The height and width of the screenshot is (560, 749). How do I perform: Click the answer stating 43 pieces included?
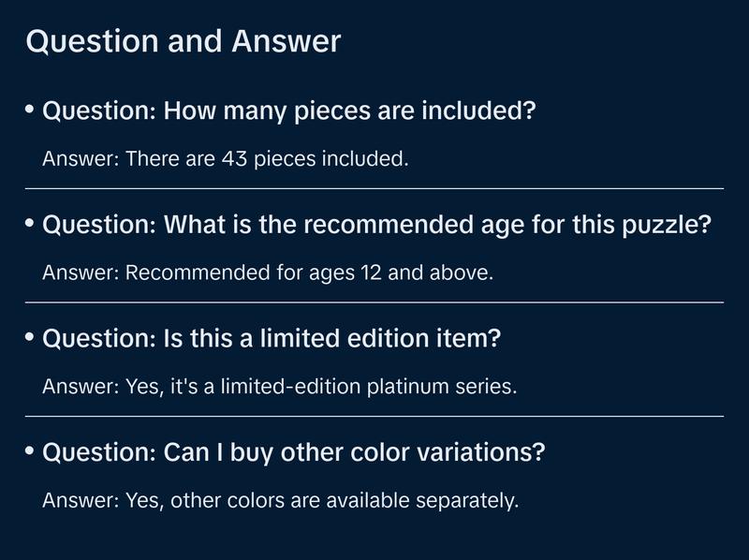click(226, 159)
